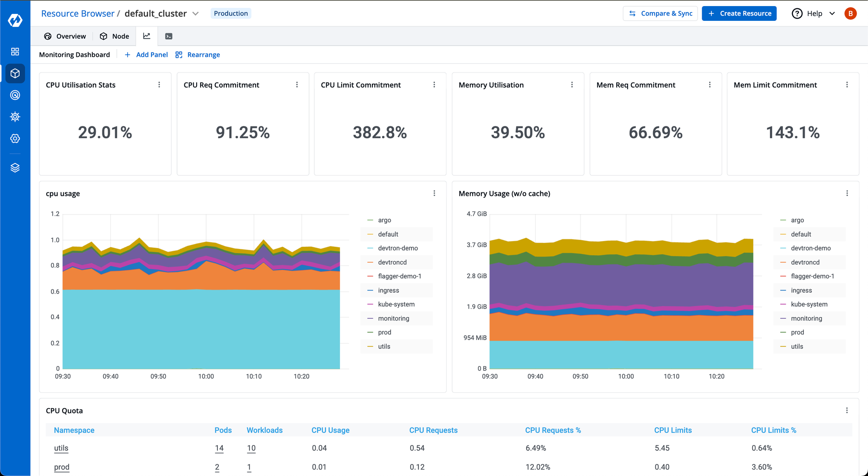Sort CPU Quota by Namespace column
The image size is (868, 476).
pyautogui.click(x=74, y=430)
